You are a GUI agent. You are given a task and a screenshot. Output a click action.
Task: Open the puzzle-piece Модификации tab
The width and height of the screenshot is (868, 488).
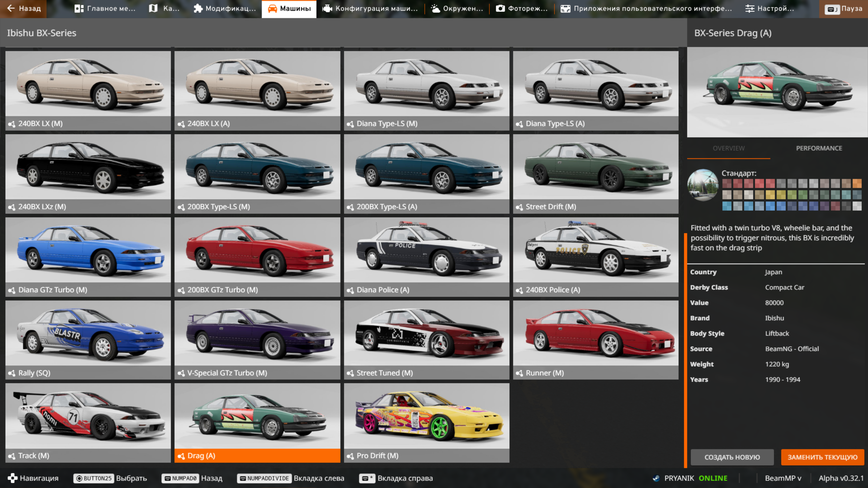[x=225, y=8]
